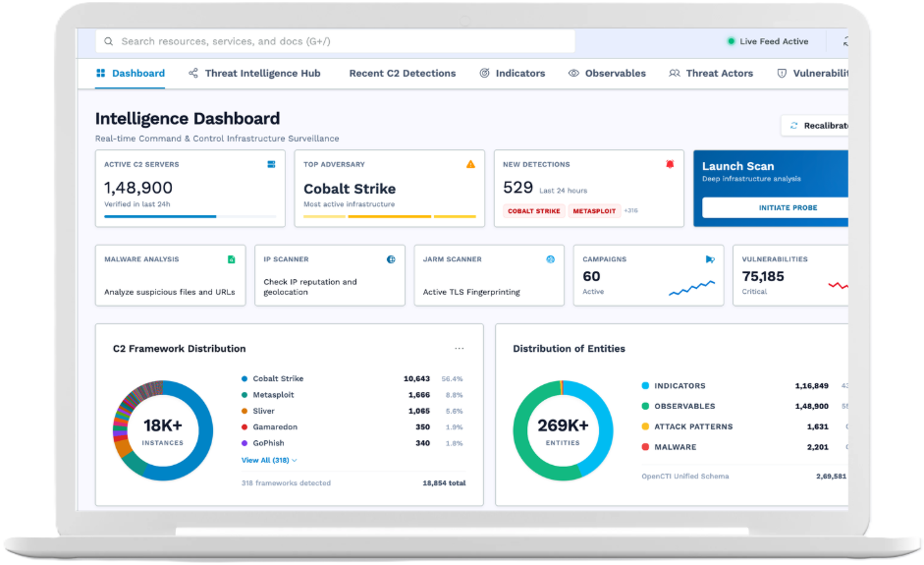Open C2 Framework Distribution more options menu
Viewport: 924px width, 565px height.
459,349
